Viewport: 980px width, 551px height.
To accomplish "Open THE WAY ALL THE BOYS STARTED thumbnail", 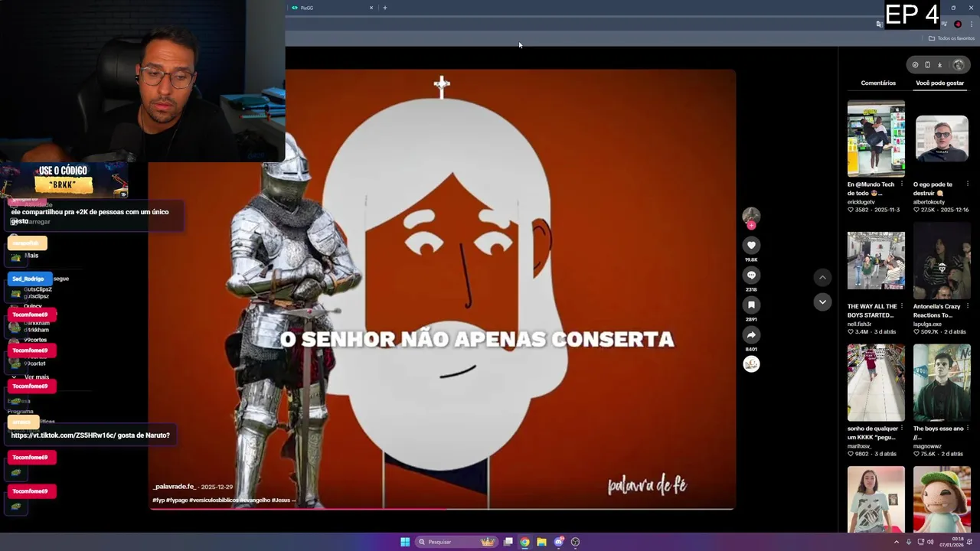I will tap(876, 260).
